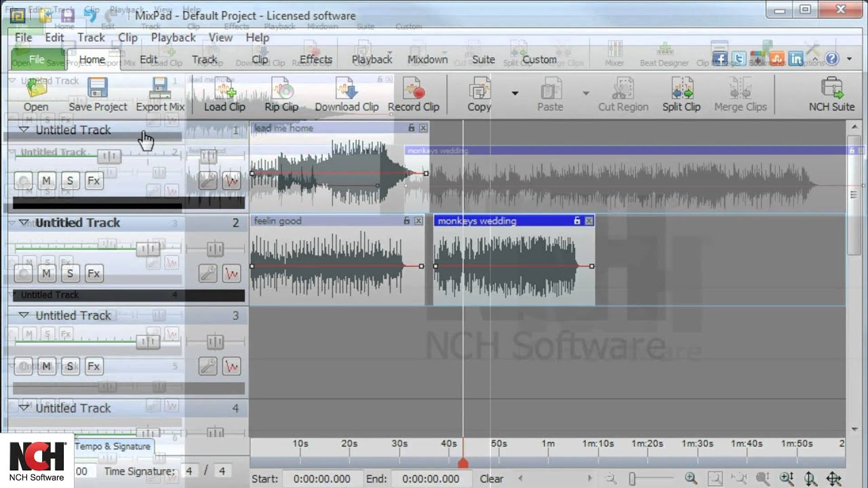This screenshot has width=868, height=488.
Task: Switch to the Suite ribbon tab
Action: [x=484, y=60]
